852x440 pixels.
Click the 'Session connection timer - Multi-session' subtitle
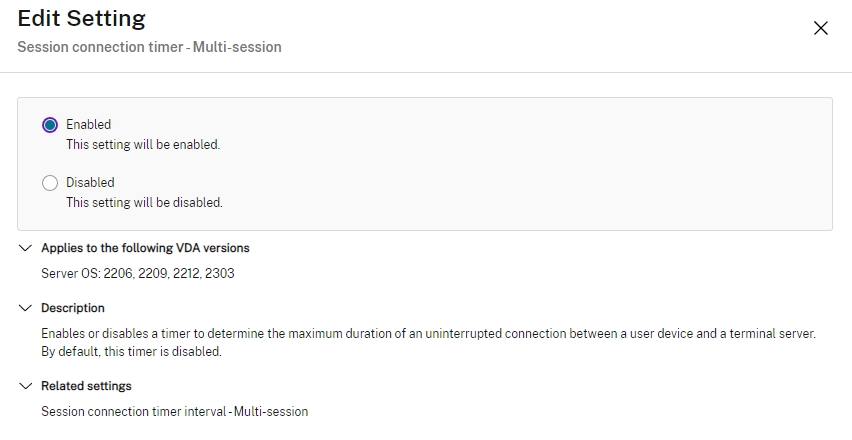pos(149,47)
